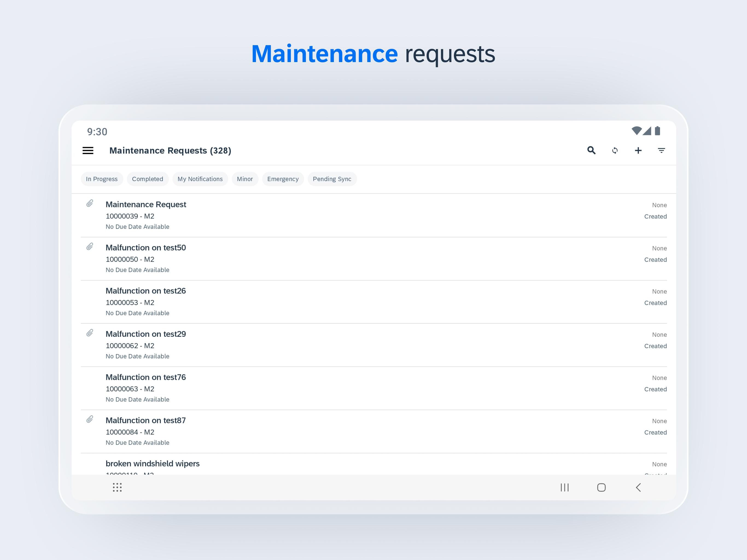This screenshot has width=747, height=560.
Task: Enable the My Notifications filter chip
Action: click(200, 179)
